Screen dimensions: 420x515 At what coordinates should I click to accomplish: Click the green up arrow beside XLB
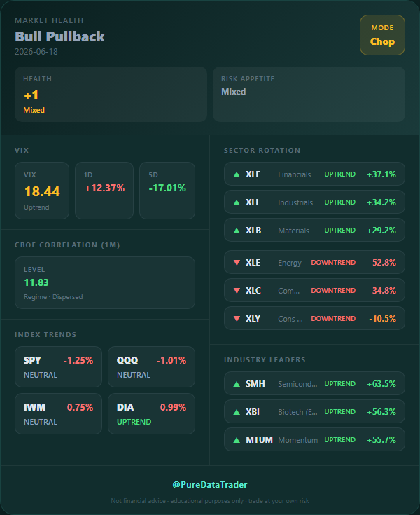[x=237, y=231]
